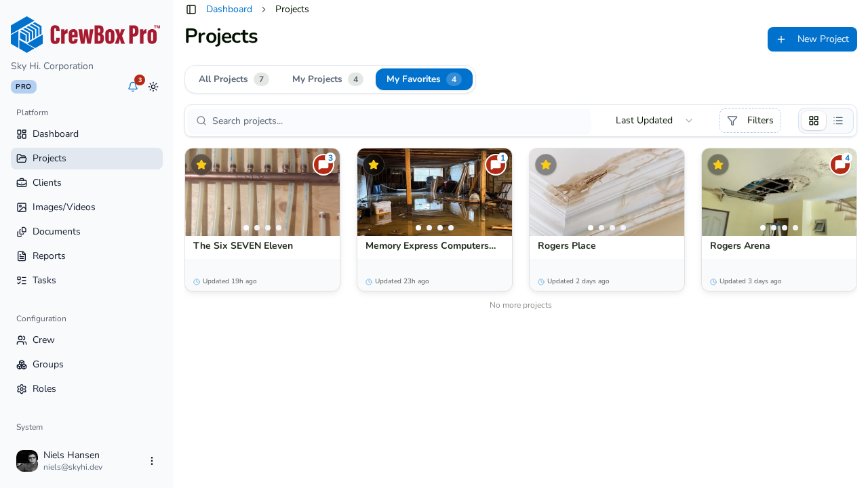This screenshot has height=488, width=868.
Task: Open comments on Memory Express Computers
Action: coord(496,165)
